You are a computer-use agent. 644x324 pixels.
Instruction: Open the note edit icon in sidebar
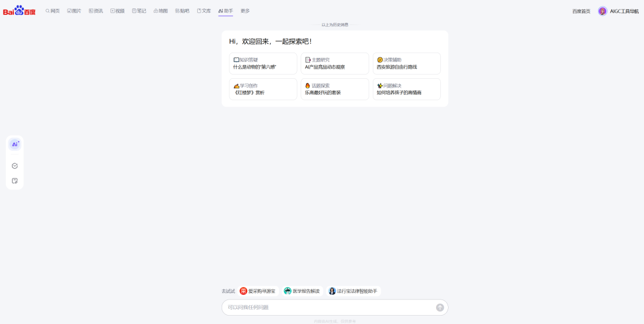15,181
